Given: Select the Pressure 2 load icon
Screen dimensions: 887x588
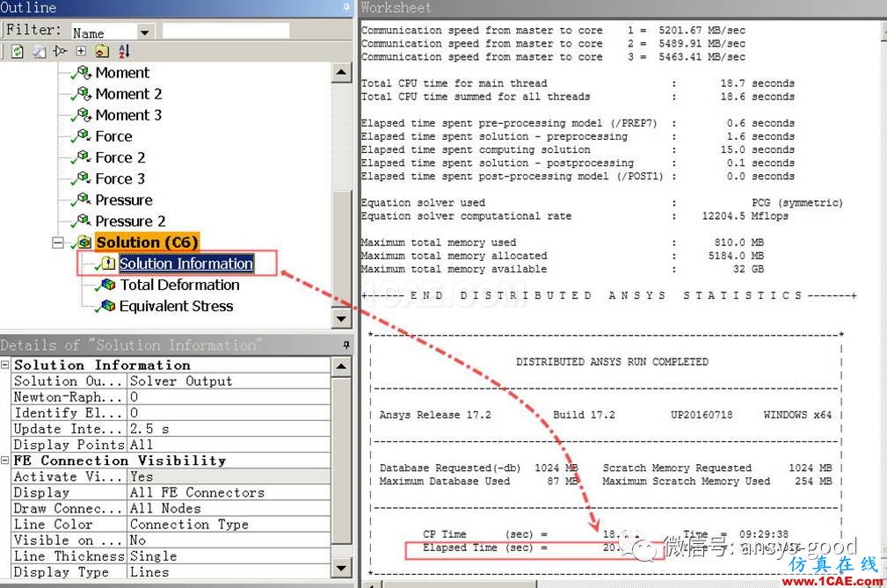Looking at the screenshot, I should (x=84, y=221).
